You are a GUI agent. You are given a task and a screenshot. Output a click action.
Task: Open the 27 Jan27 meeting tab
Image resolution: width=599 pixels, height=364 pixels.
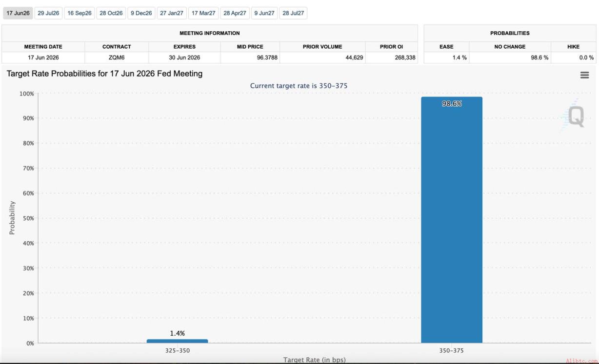tap(172, 13)
